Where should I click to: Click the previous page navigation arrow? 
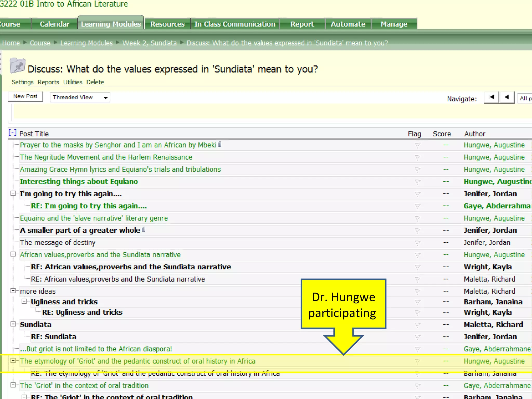pyautogui.click(x=507, y=97)
